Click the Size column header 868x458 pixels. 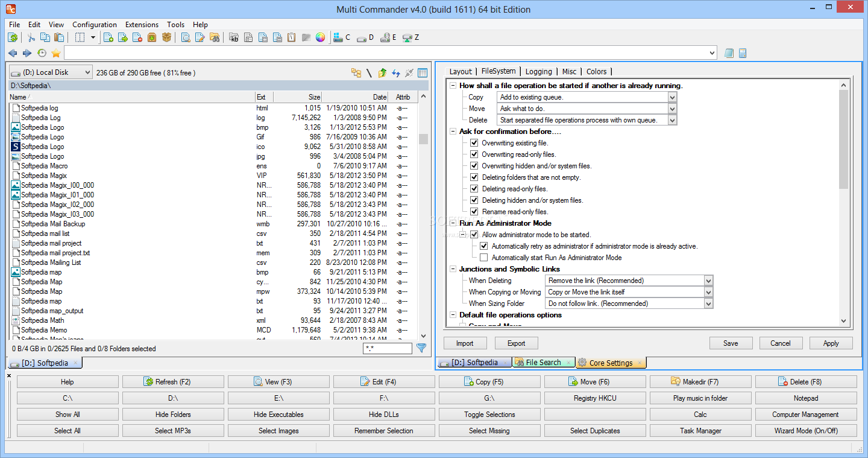pyautogui.click(x=297, y=97)
